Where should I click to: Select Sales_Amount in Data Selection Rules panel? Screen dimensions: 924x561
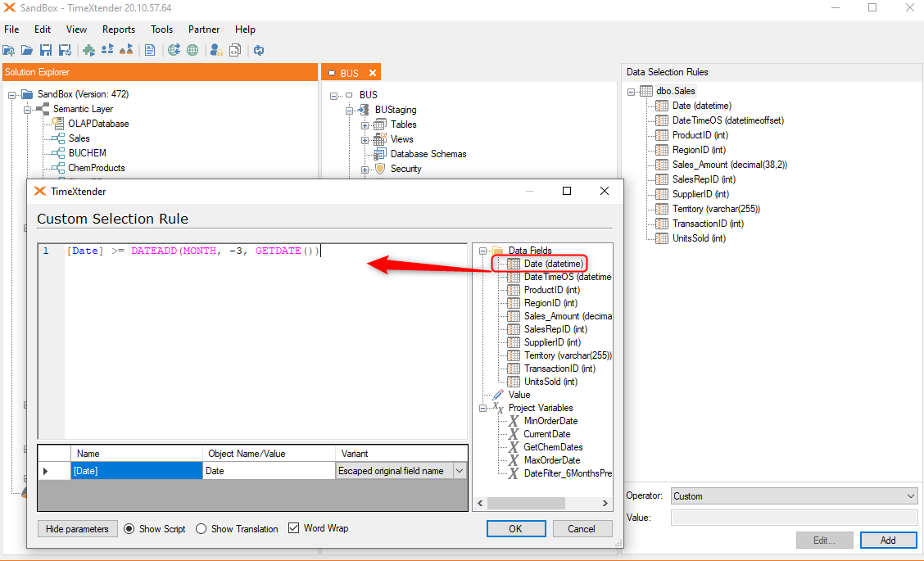(730, 165)
